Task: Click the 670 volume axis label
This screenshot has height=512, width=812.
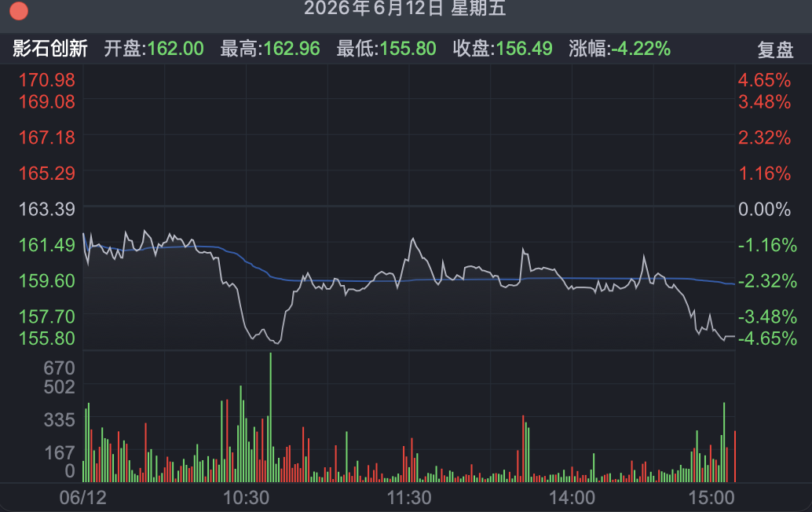Action: tap(59, 368)
